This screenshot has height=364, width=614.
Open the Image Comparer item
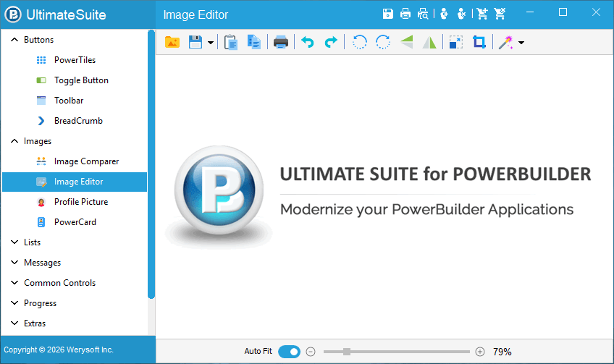(75, 161)
